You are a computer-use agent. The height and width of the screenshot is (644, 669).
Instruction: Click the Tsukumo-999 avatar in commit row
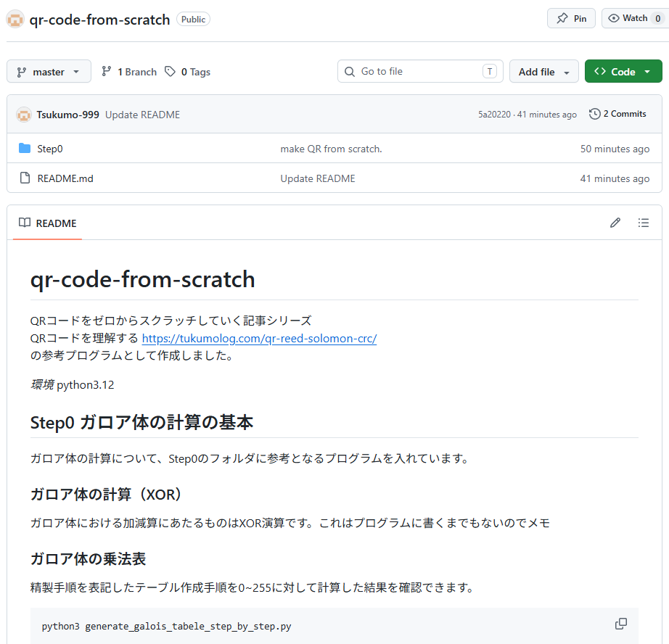coord(24,115)
